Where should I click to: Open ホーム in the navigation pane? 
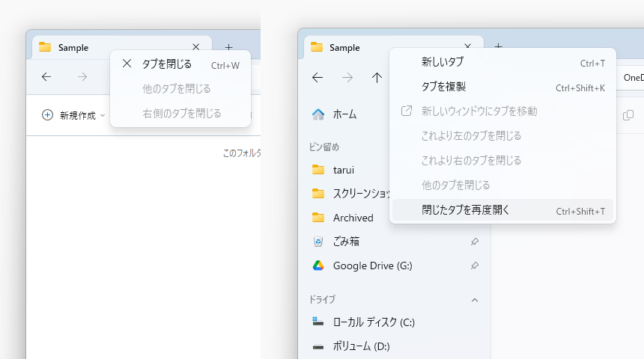344,114
